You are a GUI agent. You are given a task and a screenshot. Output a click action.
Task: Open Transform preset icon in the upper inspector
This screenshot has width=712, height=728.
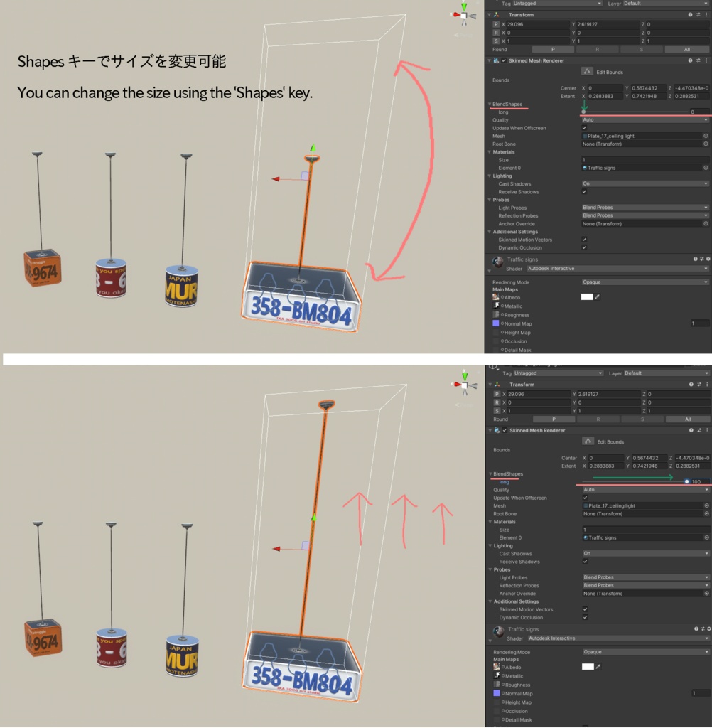pos(698,15)
